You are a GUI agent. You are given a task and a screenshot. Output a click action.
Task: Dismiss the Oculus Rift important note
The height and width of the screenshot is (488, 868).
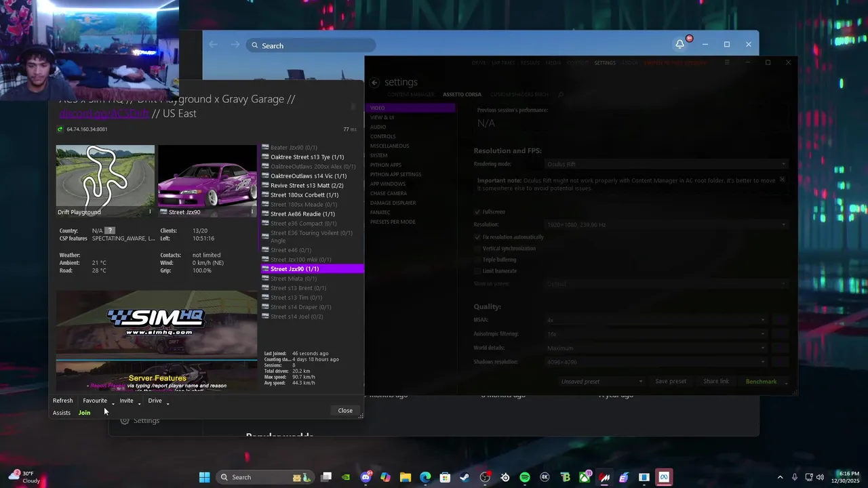(782, 180)
